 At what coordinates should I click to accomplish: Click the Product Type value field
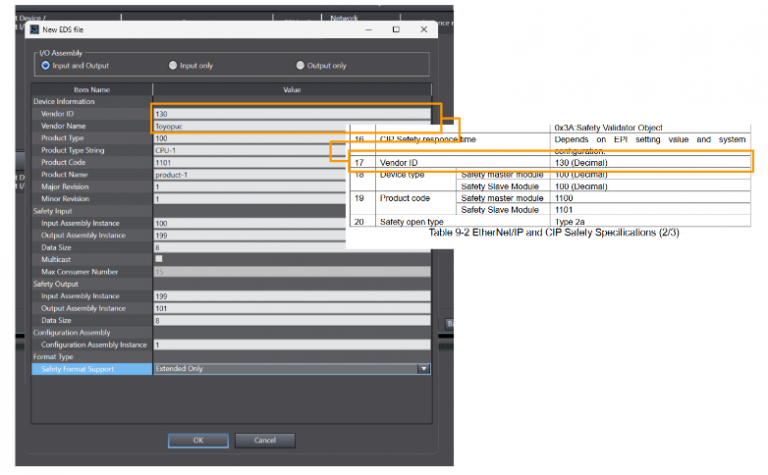tap(250, 138)
